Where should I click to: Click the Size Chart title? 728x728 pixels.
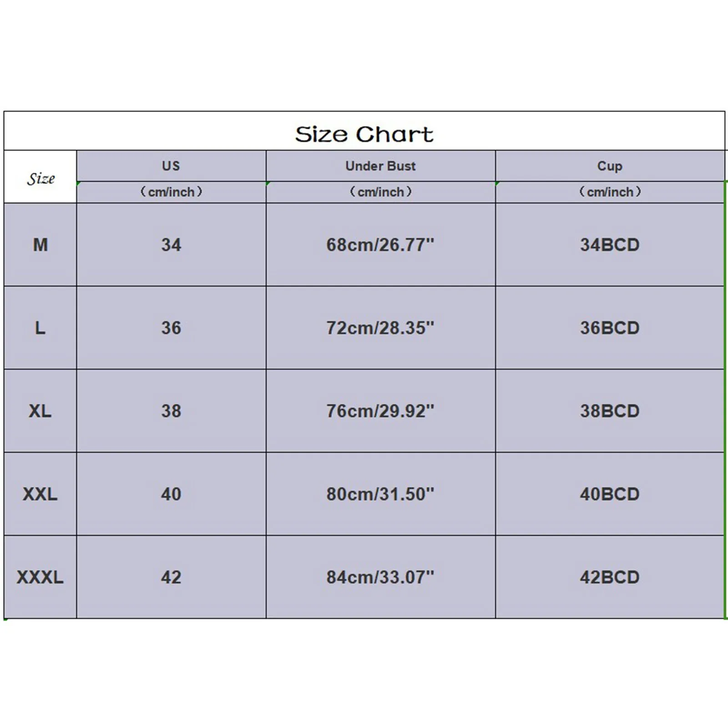pyautogui.click(x=364, y=134)
